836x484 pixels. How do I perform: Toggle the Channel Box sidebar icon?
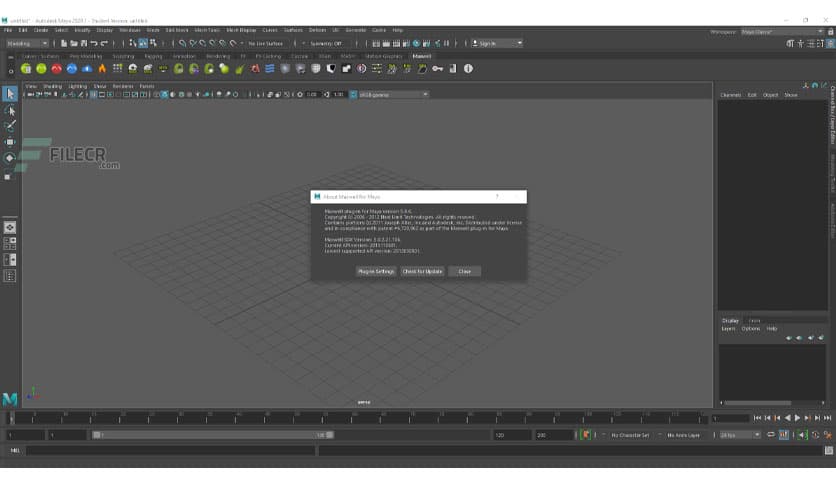[x=831, y=44]
